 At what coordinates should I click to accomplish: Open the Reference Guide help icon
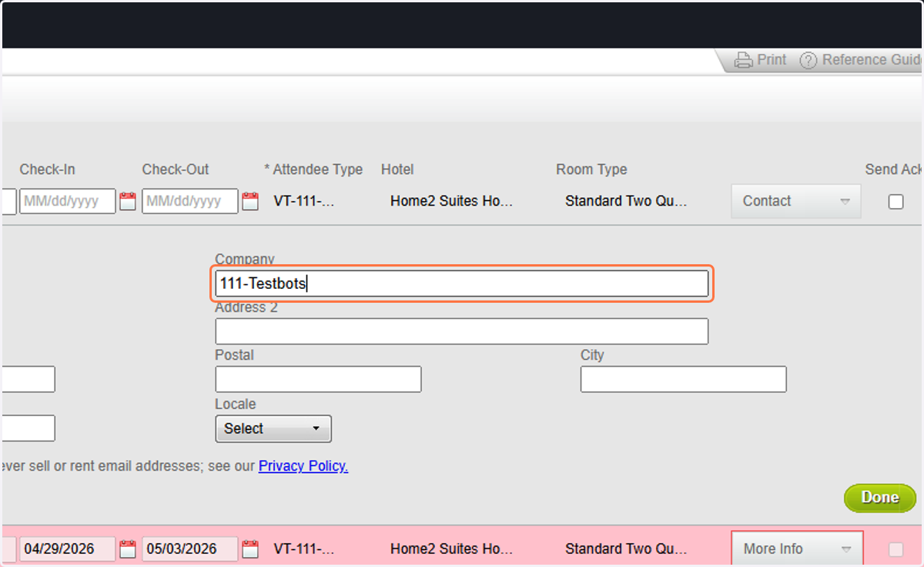(x=808, y=60)
